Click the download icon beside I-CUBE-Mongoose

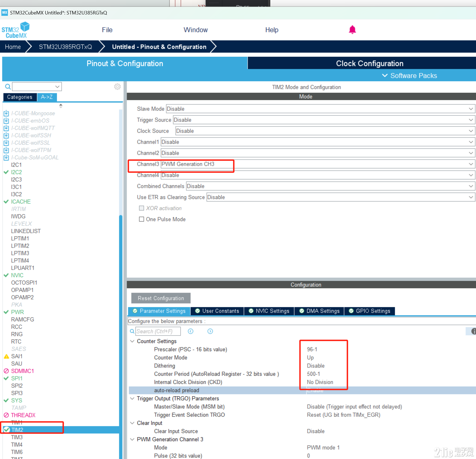[x=6, y=113]
